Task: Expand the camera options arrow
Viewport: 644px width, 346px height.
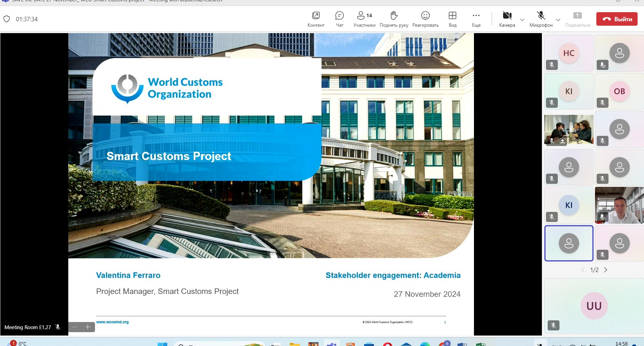Action: [522, 20]
